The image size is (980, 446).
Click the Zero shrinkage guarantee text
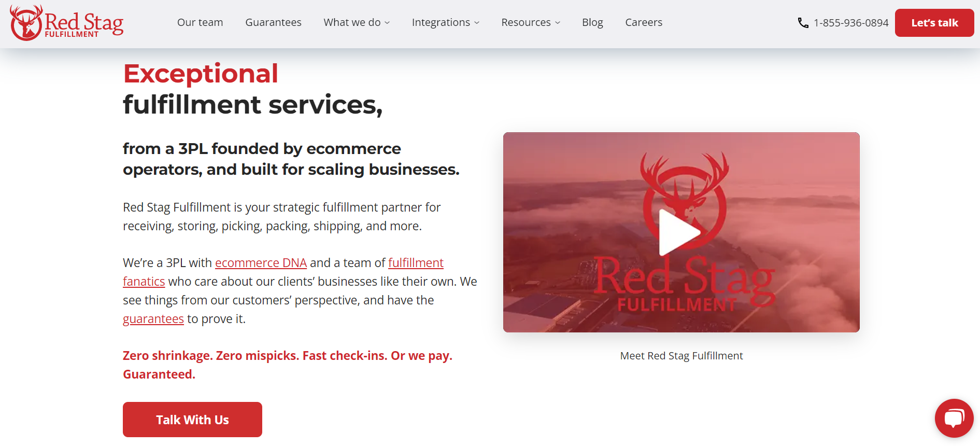tap(288, 365)
